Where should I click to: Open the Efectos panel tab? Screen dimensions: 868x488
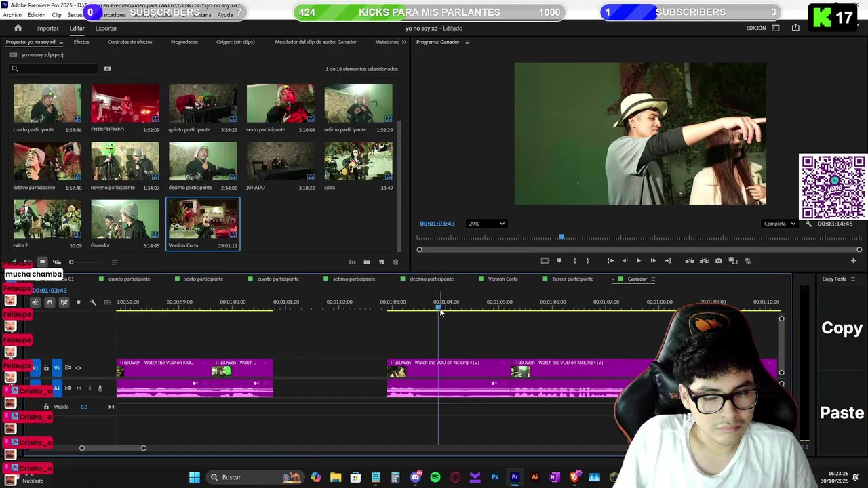(81, 42)
